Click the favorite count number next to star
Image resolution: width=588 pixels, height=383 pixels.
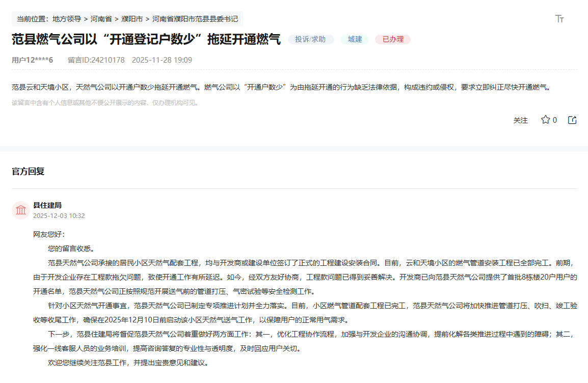click(555, 120)
